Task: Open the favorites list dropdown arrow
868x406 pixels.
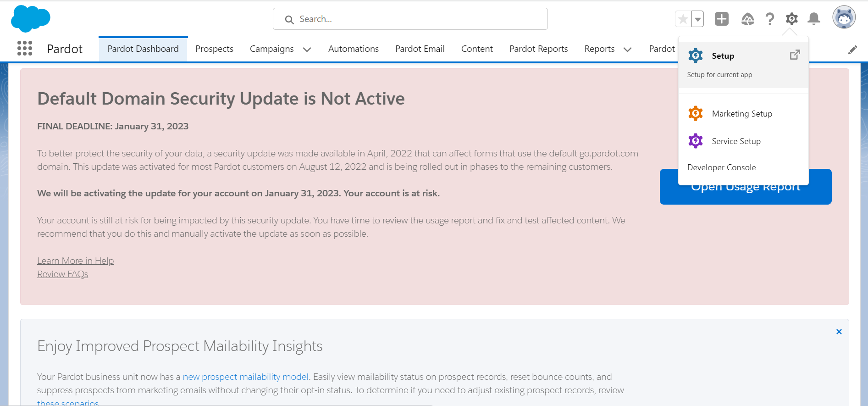Action: tap(697, 19)
